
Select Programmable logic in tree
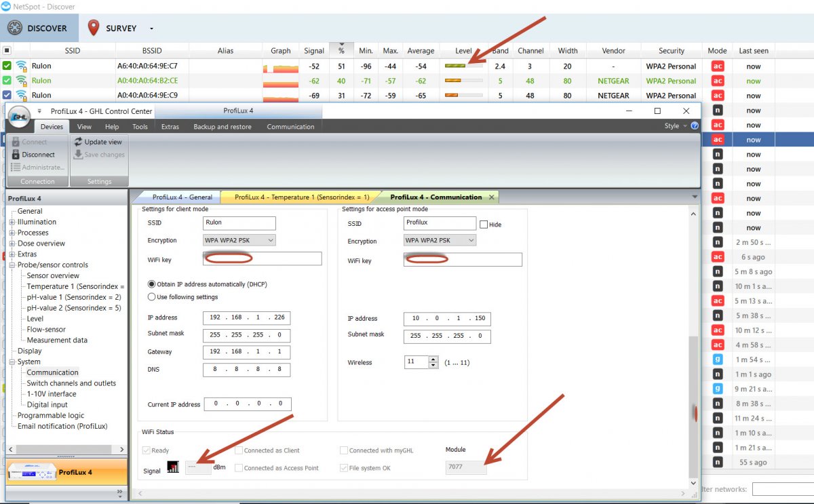51,415
